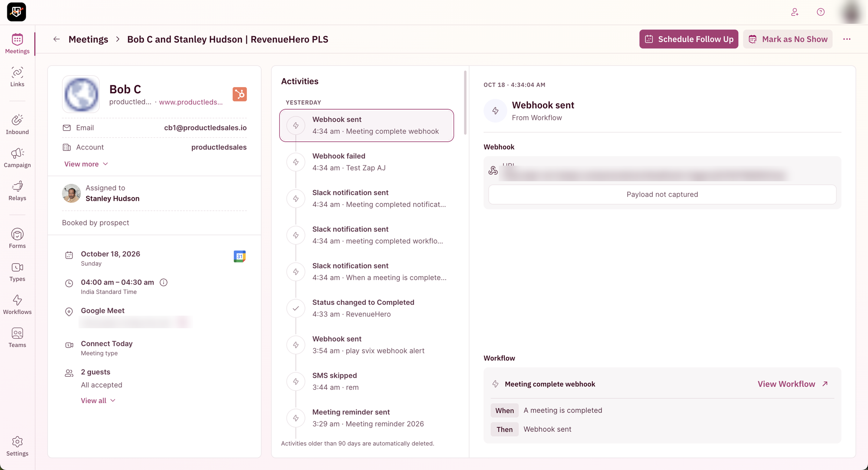Open Workflows from the sidebar
This screenshot has width=868, height=470.
coord(17,305)
